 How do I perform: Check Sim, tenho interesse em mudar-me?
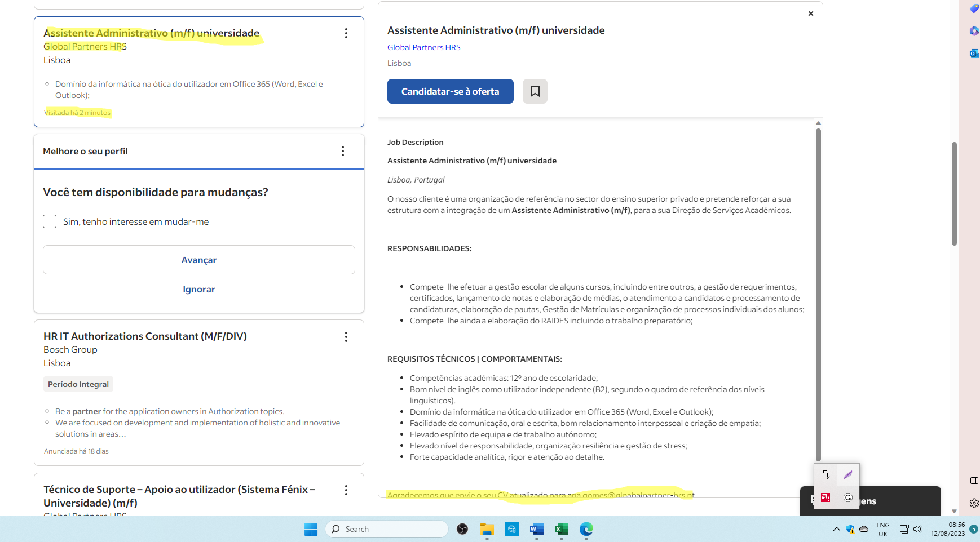point(50,221)
